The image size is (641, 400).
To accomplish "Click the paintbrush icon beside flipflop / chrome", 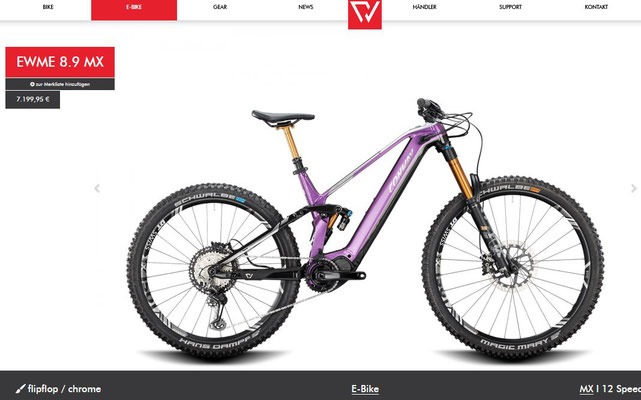I will point(20,389).
